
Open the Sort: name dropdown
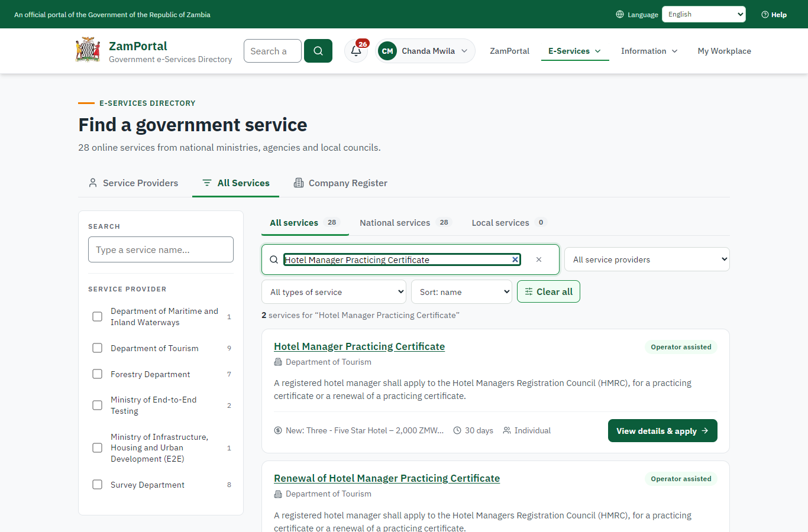click(461, 292)
